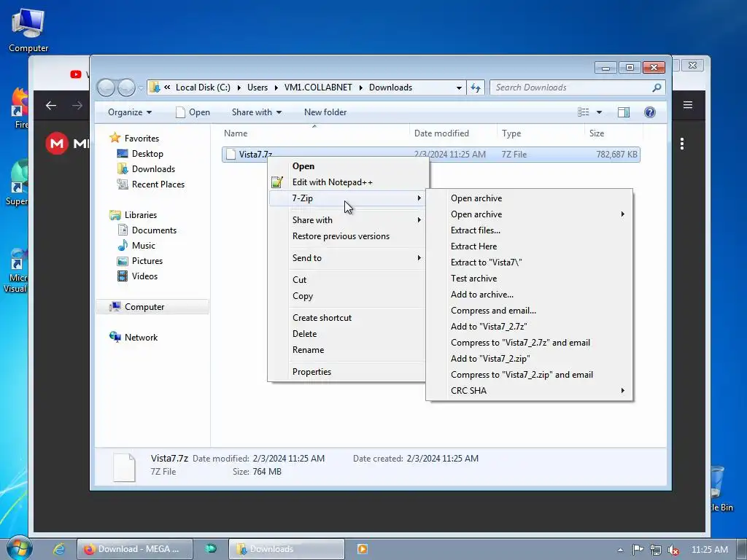The width and height of the screenshot is (747, 560).
Task: Click the Downloads folder icon in Favorites
Action: pos(123,168)
